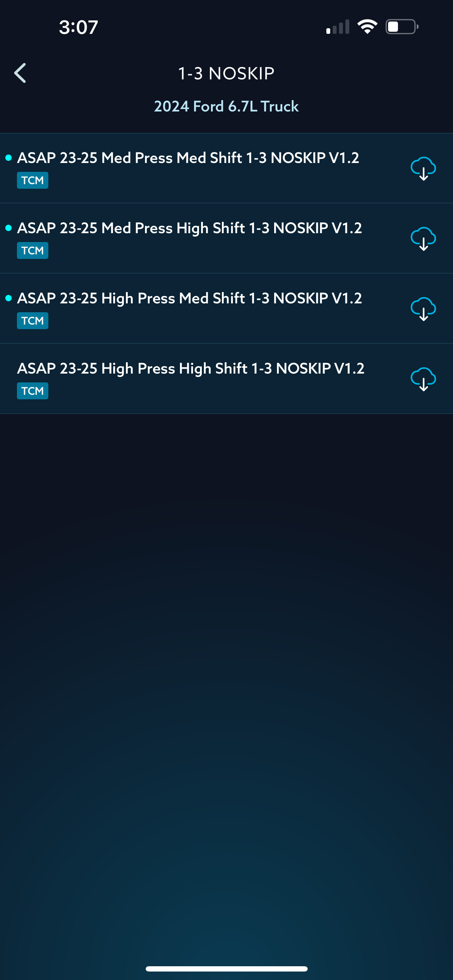Download Med Press High Shift tune
The image size is (453, 980).
[x=423, y=238]
